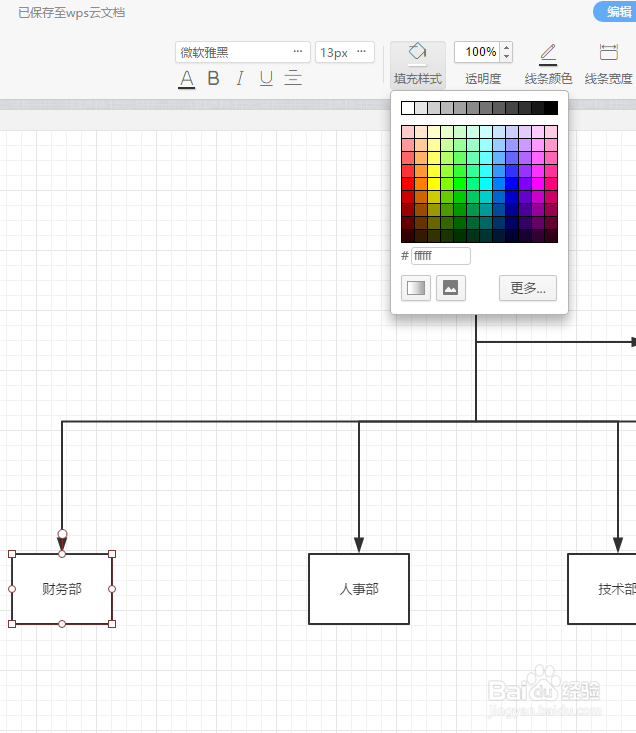Viewport: 636px width, 733px height.
Task: Choose the gradient fill icon button
Action: (415, 288)
